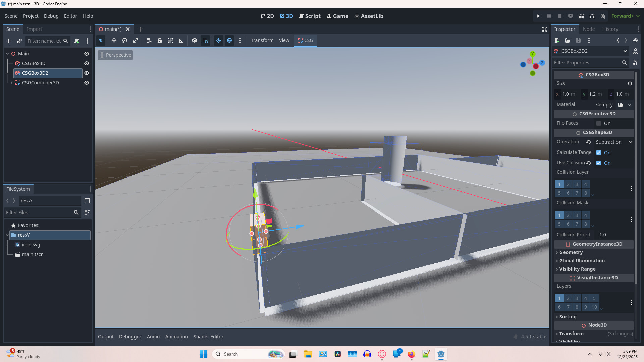Image resolution: width=644 pixels, height=362 pixels.
Task: Expand the Transform property section
Action: tap(571, 334)
